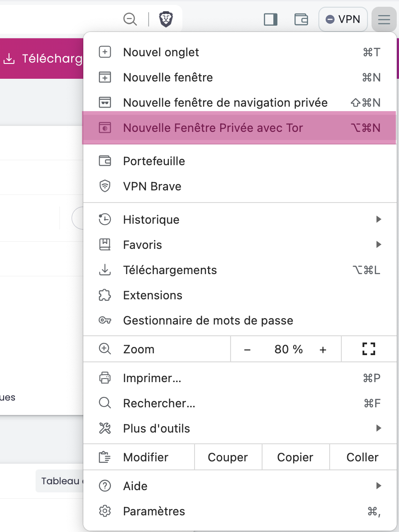The image size is (399, 532).
Task: Click the zoom-out magnifier in address bar
Action: pyautogui.click(x=130, y=19)
